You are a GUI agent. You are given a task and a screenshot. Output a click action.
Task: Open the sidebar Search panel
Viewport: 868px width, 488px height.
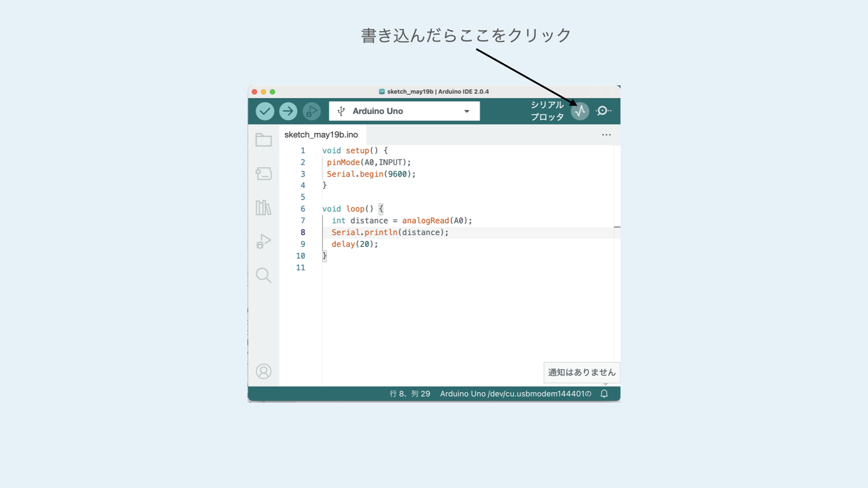(x=264, y=275)
